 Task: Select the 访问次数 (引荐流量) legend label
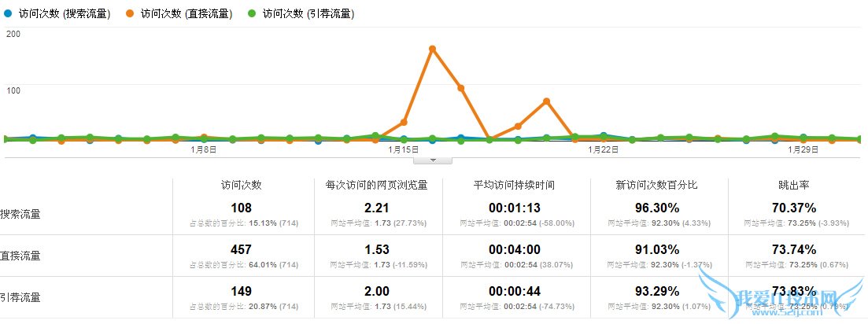click(308, 14)
